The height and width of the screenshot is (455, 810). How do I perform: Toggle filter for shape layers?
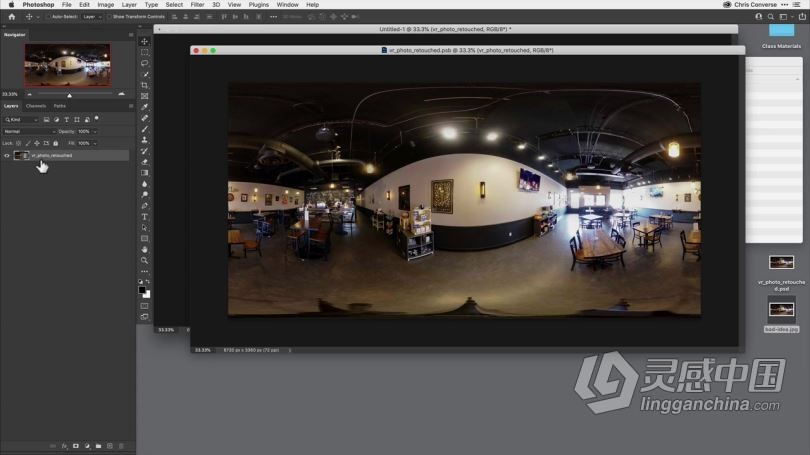coord(77,119)
